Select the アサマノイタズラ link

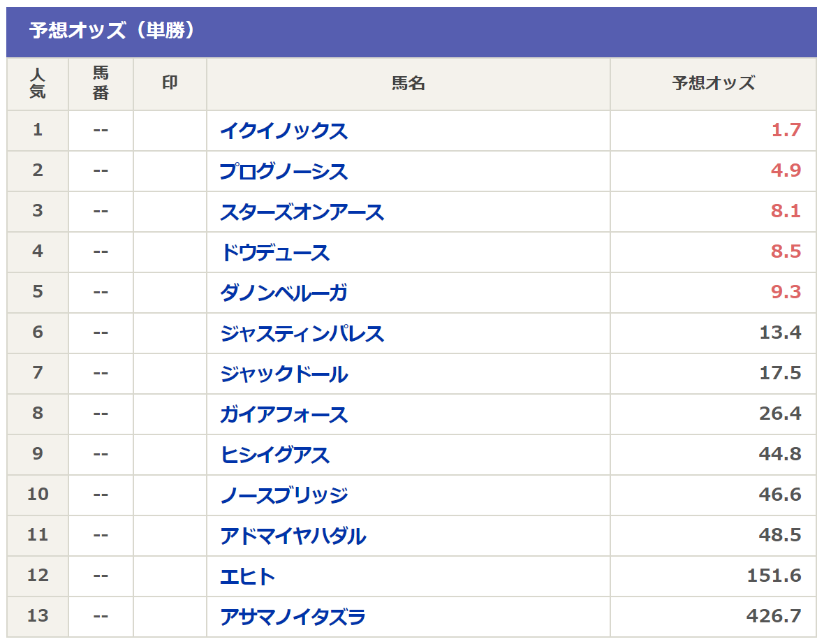click(293, 616)
